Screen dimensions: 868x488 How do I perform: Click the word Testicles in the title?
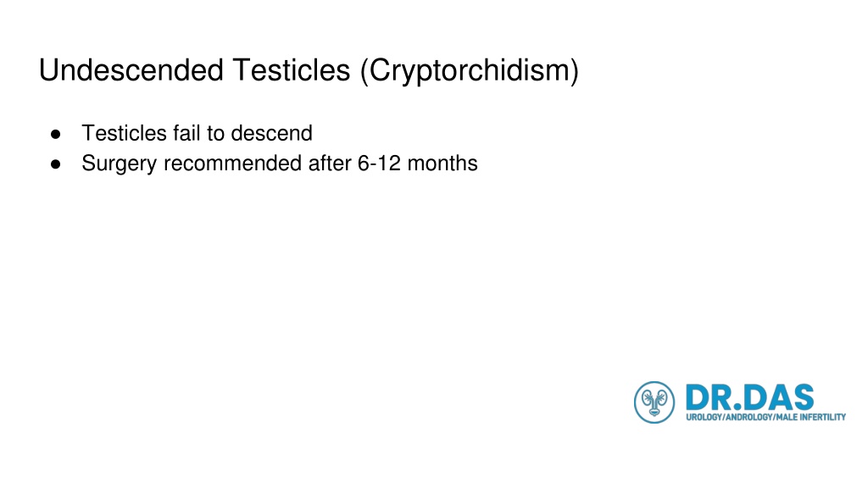[292, 70]
